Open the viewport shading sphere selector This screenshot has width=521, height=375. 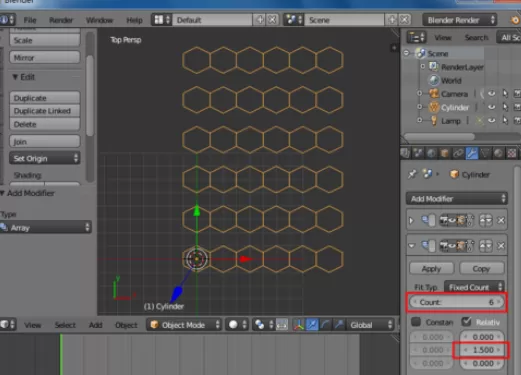[237, 324]
